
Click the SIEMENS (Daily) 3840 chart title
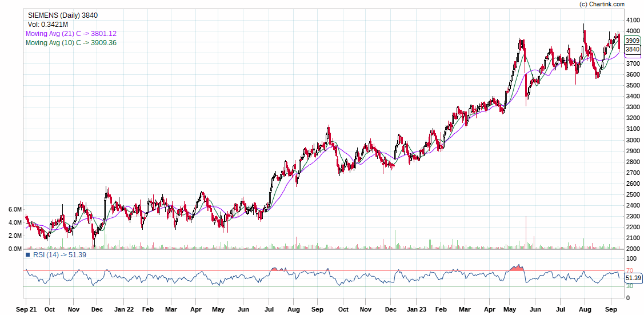pyautogui.click(x=63, y=15)
